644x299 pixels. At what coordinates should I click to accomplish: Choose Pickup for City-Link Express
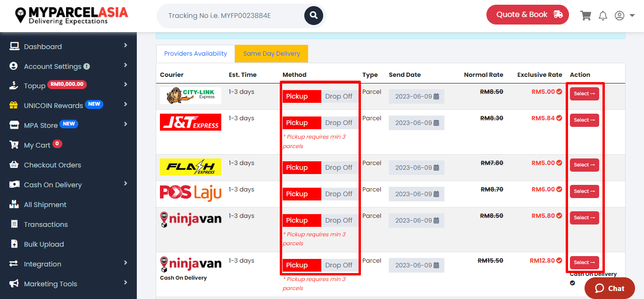tap(302, 96)
